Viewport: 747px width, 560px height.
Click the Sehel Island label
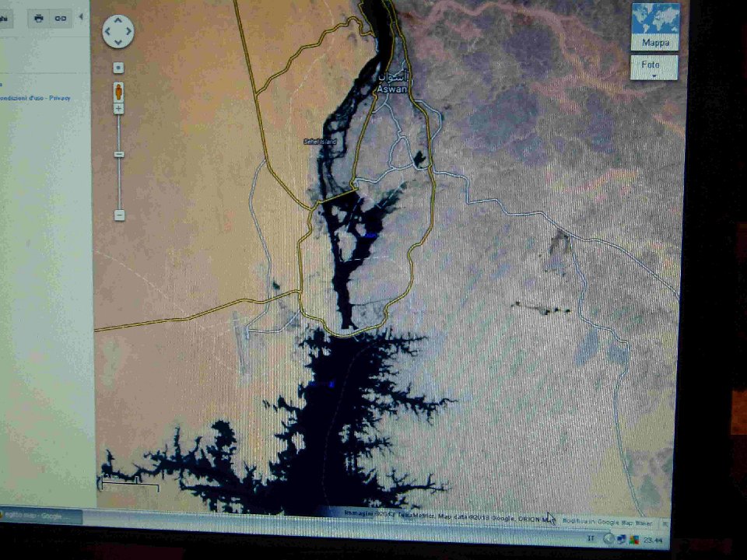point(320,142)
